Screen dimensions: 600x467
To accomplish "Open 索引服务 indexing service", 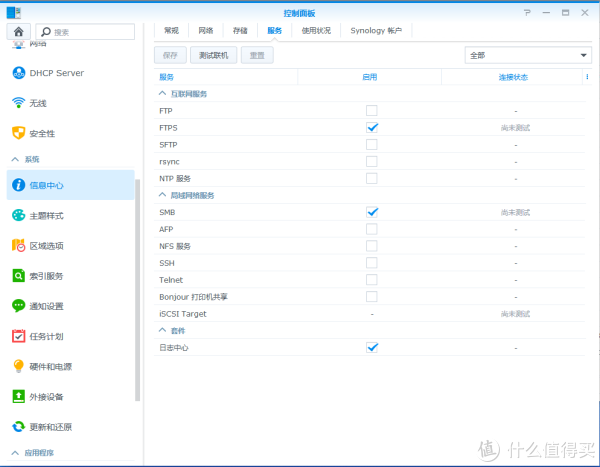I will point(46,276).
